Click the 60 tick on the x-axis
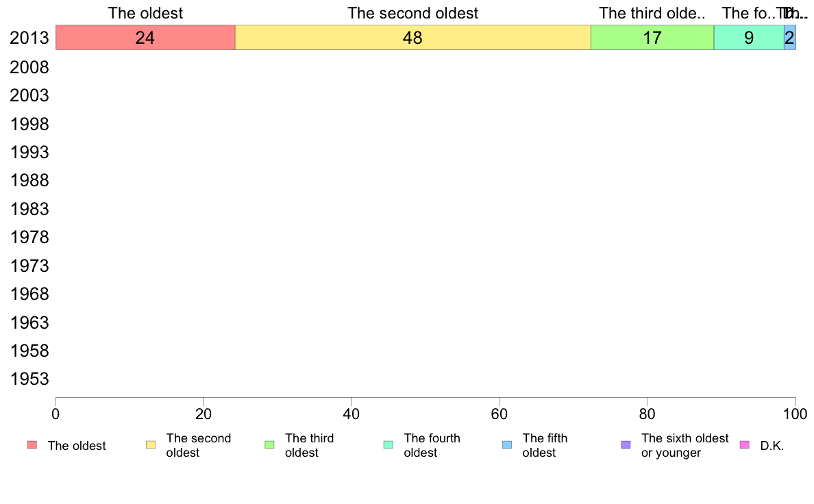Image resolution: width=814 pixels, height=504 pixels. tap(500, 414)
